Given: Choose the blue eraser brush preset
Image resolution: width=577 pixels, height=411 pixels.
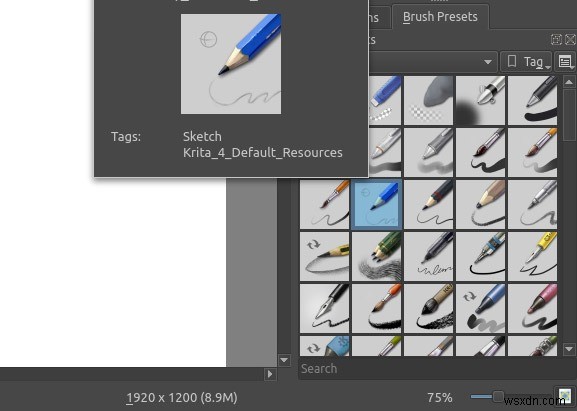Looking at the screenshot, I should [x=385, y=100].
